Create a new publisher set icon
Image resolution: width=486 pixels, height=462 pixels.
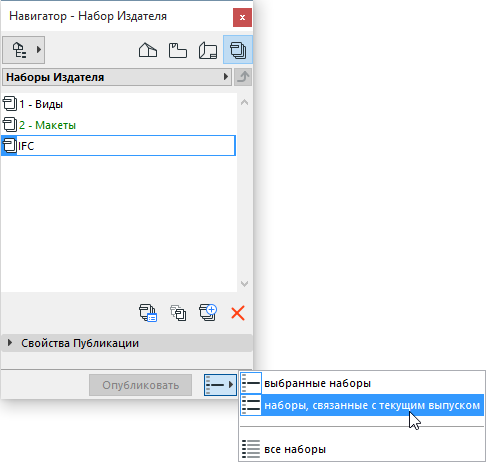(208, 313)
